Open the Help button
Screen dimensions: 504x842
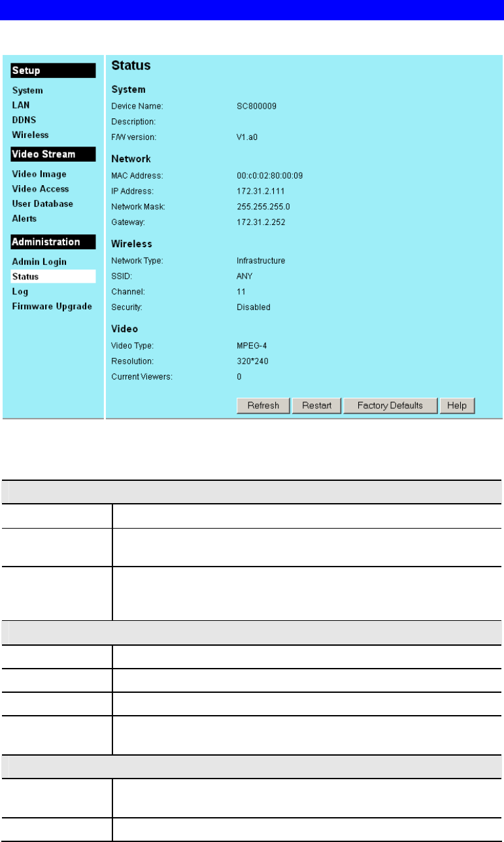pos(457,406)
